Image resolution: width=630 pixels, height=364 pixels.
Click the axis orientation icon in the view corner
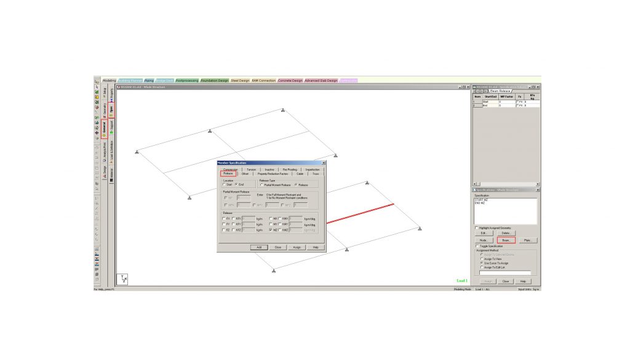click(x=124, y=279)
